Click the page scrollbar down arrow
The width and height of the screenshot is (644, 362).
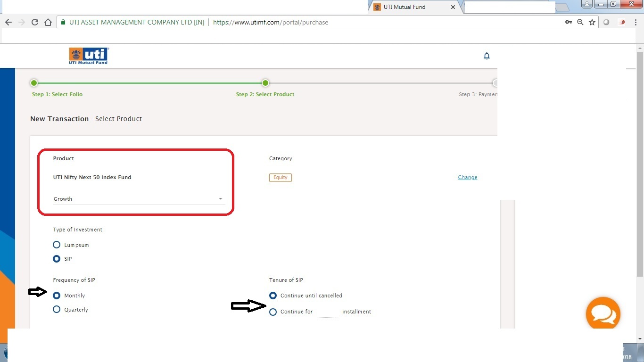pos(640,338)
